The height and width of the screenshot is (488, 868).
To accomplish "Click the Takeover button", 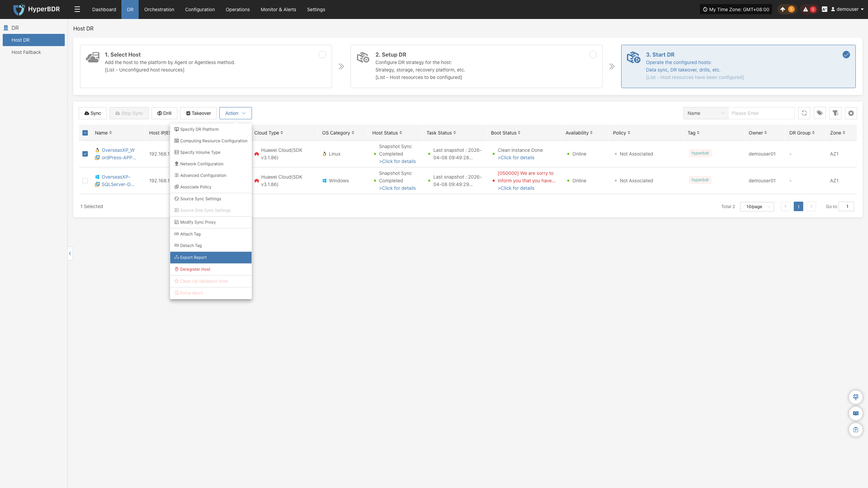I will [198, 113].
